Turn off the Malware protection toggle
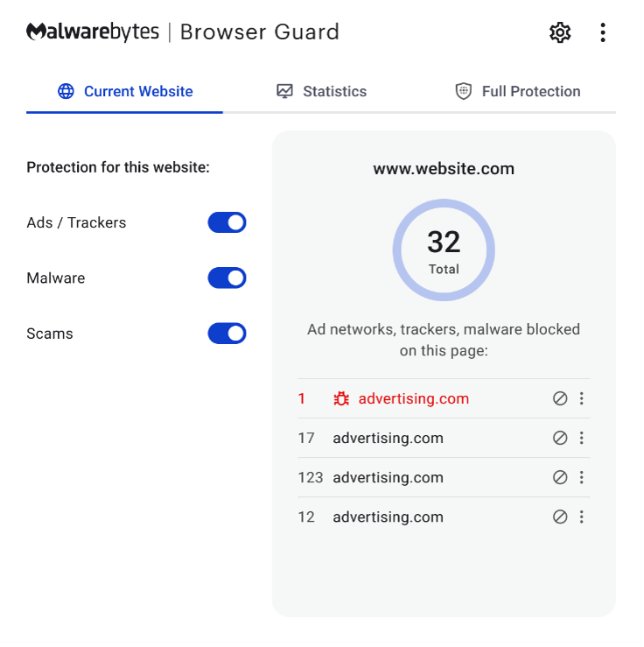The width and height of the screenshot is (644, 647). point(227,278)
